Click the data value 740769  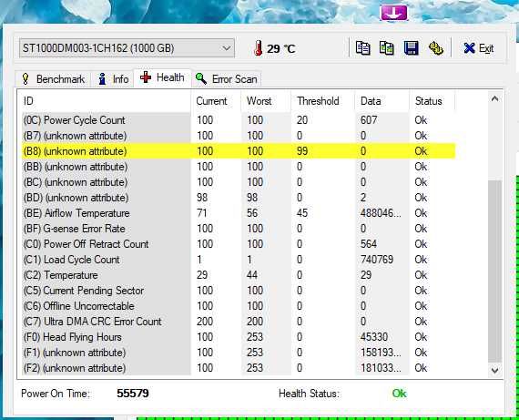pyautogui.click(x=377, y=260)
